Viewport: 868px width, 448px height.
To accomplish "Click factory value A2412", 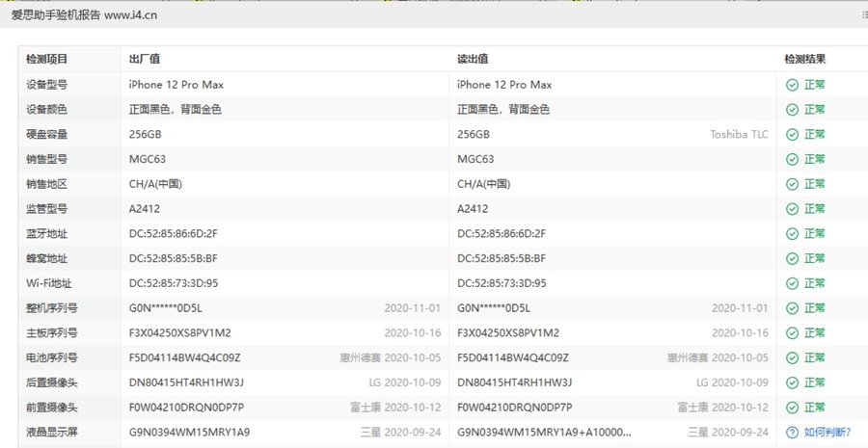I will (x=145, y=208).
